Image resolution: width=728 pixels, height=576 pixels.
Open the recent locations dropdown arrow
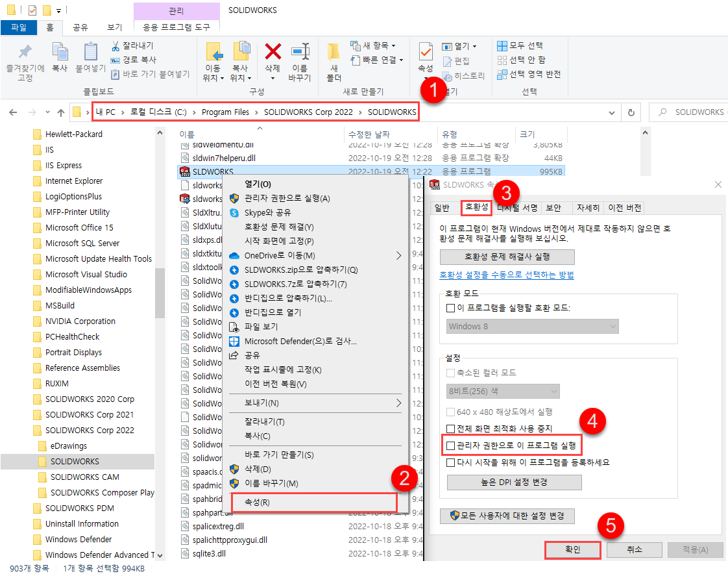[x=47, y=112]
